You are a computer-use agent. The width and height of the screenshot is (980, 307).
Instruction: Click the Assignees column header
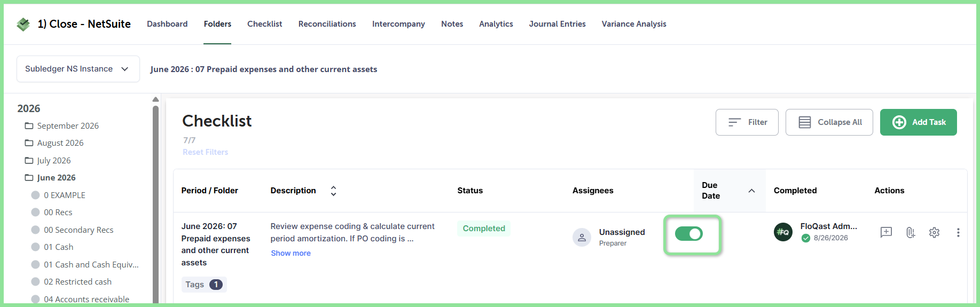(593, 191)
